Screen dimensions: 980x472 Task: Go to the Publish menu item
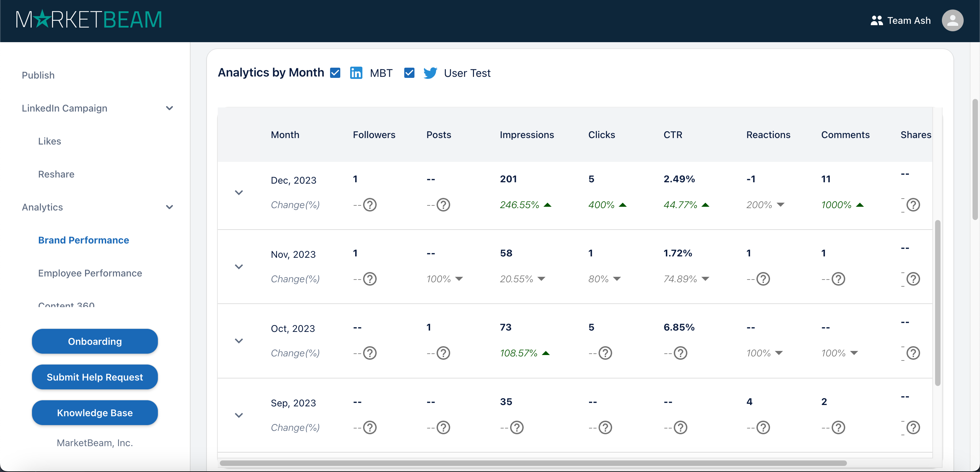point(38,75)
